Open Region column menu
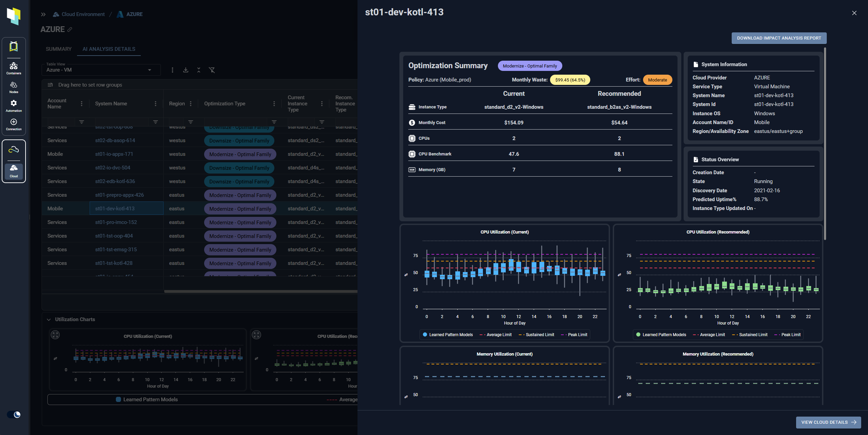Image resolution: width=868 pixels, height=435 pixels. 191,104
